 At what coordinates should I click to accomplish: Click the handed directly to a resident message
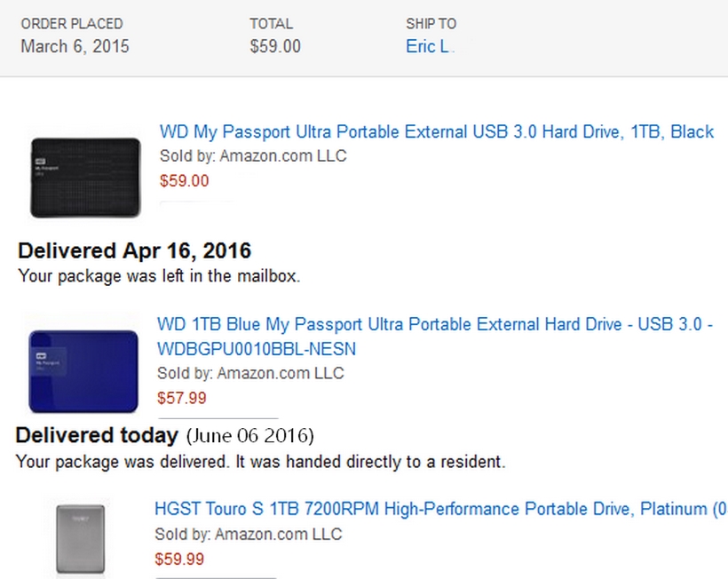(x=261, y=462)
